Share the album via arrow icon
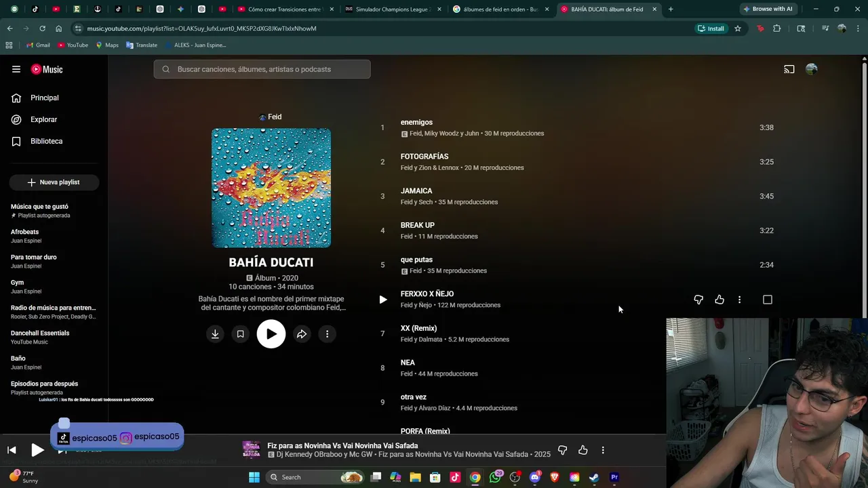 [302, 334]
